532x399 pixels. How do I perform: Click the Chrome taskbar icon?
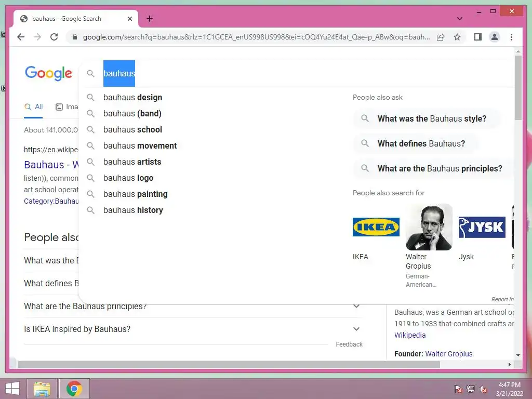click(74, 389)
